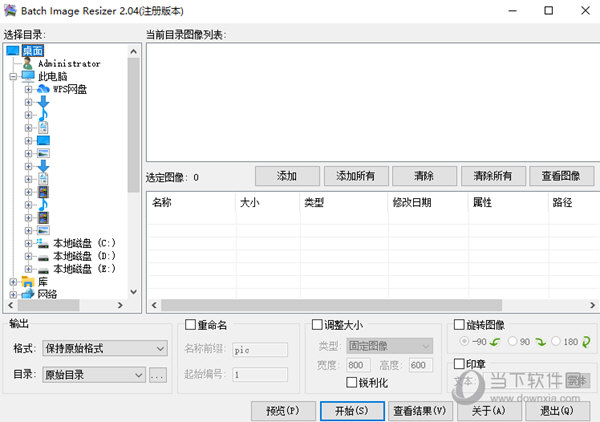
Task: Click the directory tree scroll up arrow
Action: (134, 51)
